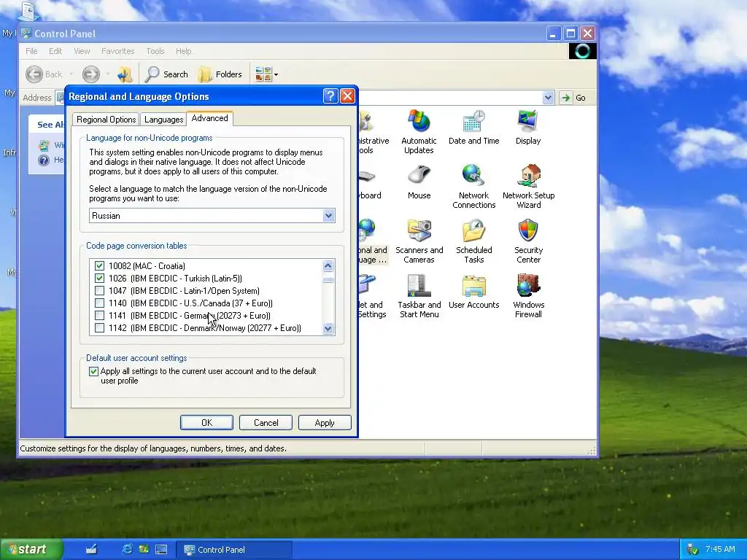This screenshot has width=747, height=560.
Task: Click the Start button
Action: tap(32, 549)
